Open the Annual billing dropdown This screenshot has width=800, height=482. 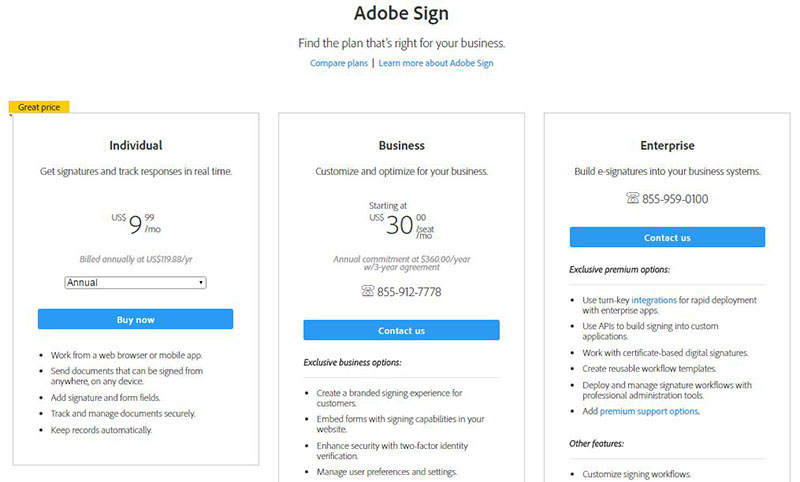coord(135,283)
